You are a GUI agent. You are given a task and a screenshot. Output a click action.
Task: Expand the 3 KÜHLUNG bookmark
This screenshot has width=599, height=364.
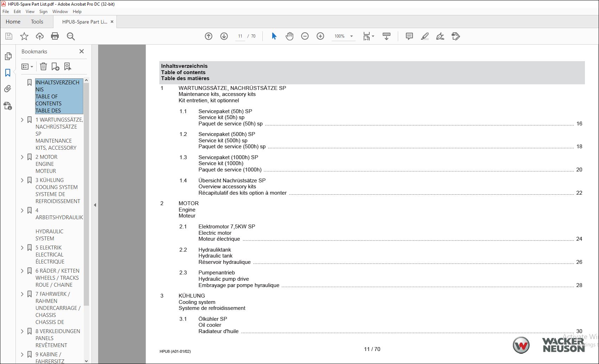[x=22, y=180]
